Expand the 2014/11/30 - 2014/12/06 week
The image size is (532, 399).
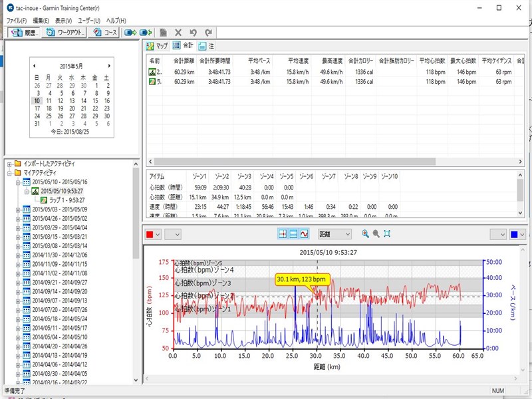(18, 255)
